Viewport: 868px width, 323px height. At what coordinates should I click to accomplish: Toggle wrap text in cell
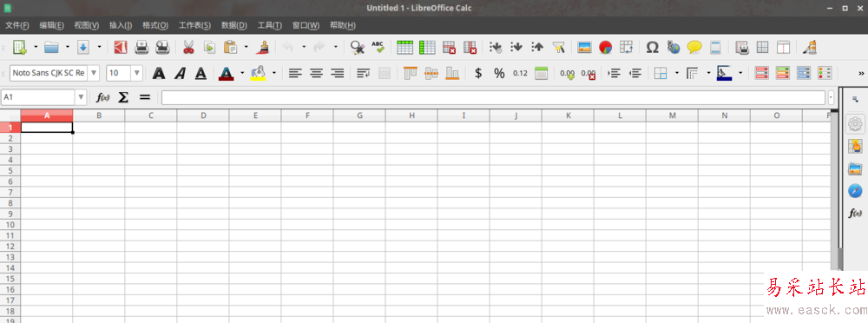363,73
